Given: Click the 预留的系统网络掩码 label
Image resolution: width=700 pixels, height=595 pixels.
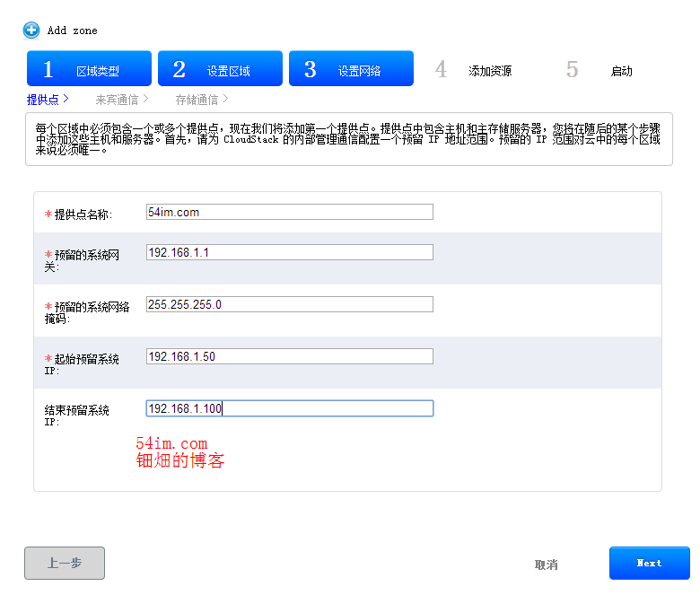Looking at the screenshot, I should tap(87, 312).
